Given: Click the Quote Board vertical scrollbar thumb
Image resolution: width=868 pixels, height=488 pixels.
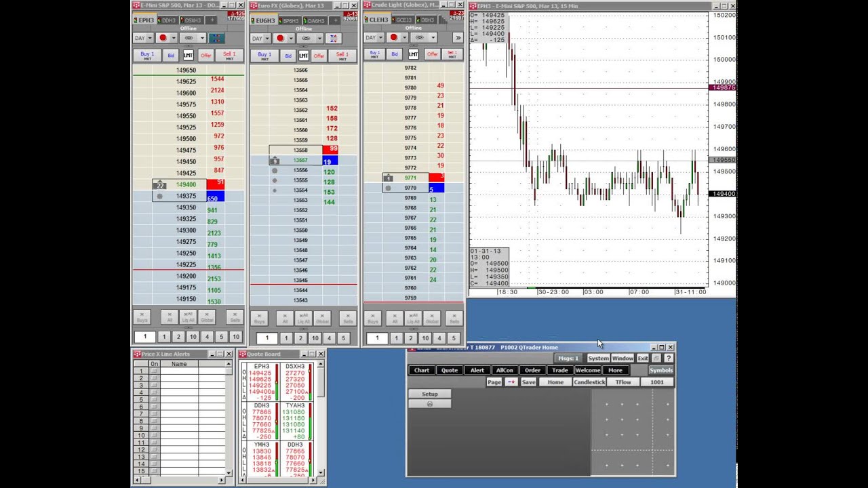Looking at the screenshot, I should coord(321,383).
